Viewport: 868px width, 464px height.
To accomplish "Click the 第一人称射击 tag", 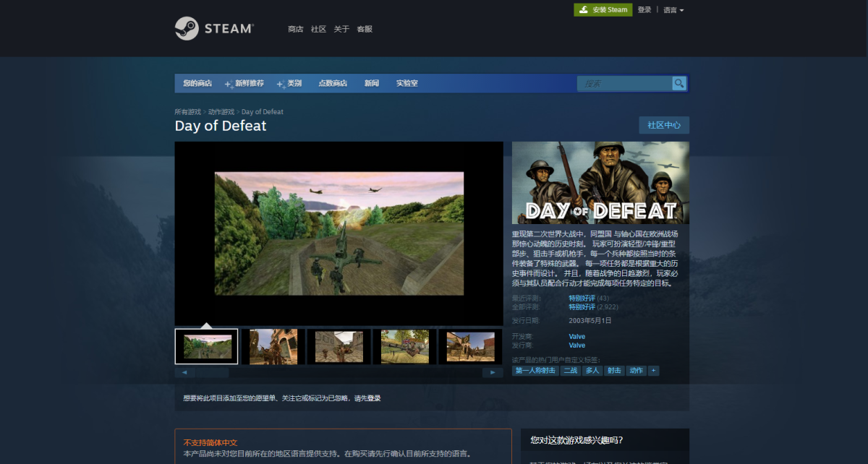I will [536, 371].
